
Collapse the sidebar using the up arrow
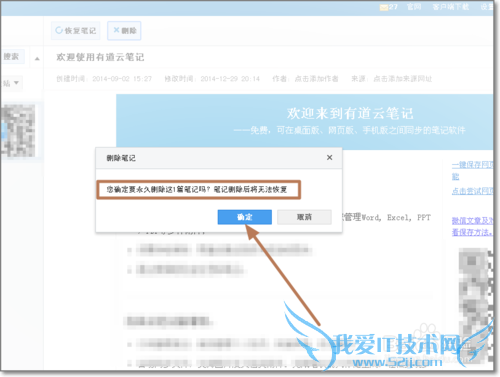point(37,59)
